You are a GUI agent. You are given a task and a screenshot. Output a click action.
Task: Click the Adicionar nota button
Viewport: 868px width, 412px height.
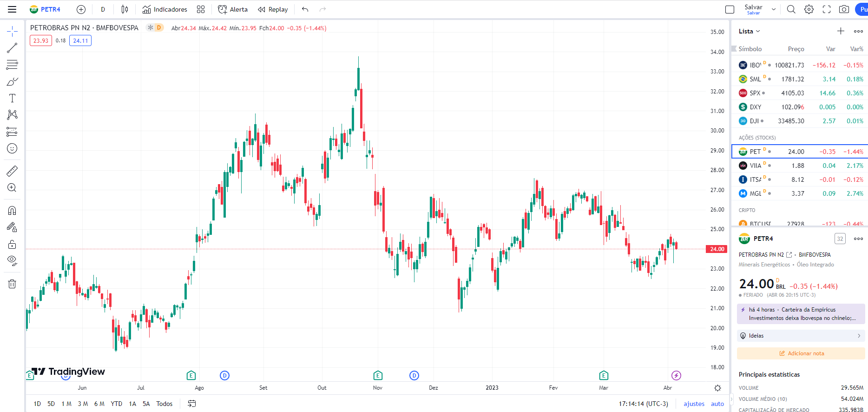tap(801, 353)
